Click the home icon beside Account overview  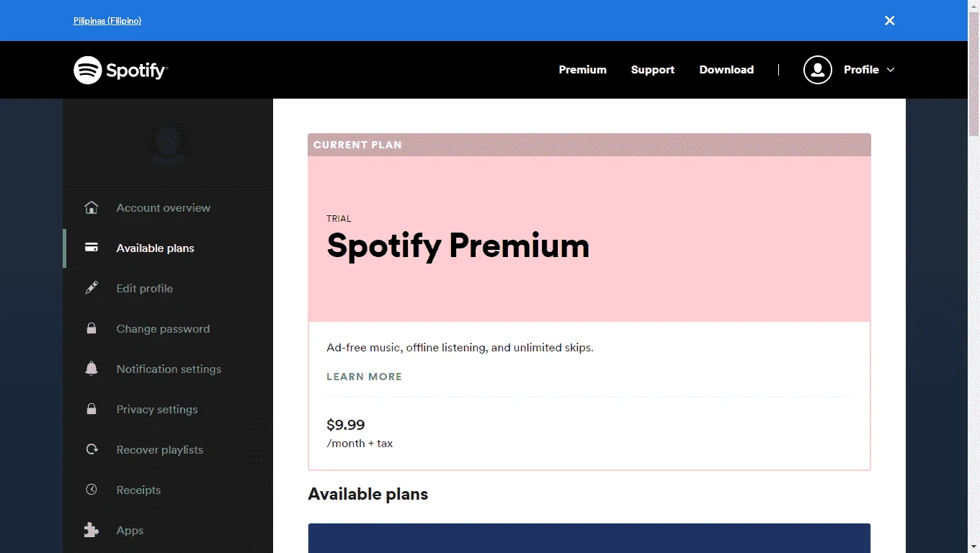tap(92, 208)
